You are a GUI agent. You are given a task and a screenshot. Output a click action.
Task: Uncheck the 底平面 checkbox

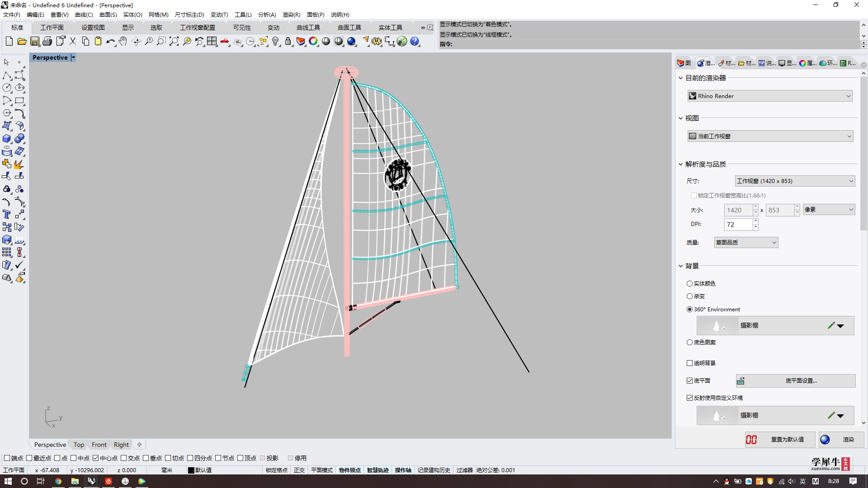689,381
